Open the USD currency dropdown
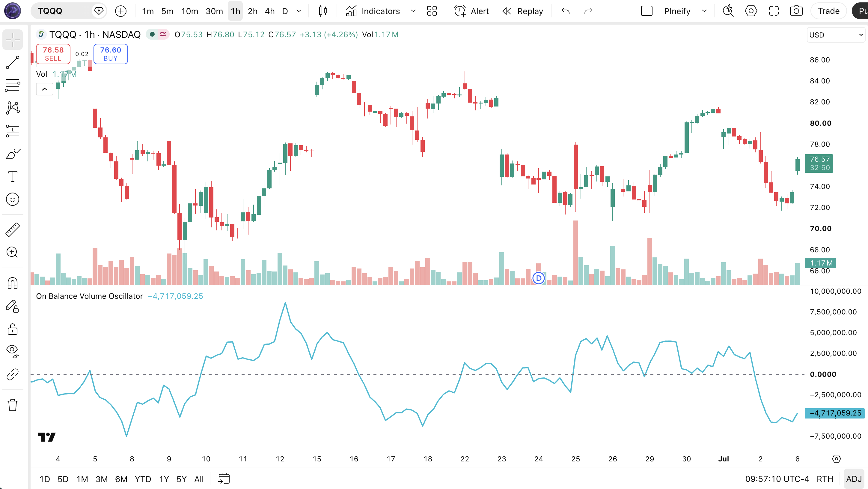The width and height of the screenshot is (868, 489). point(836,35)
